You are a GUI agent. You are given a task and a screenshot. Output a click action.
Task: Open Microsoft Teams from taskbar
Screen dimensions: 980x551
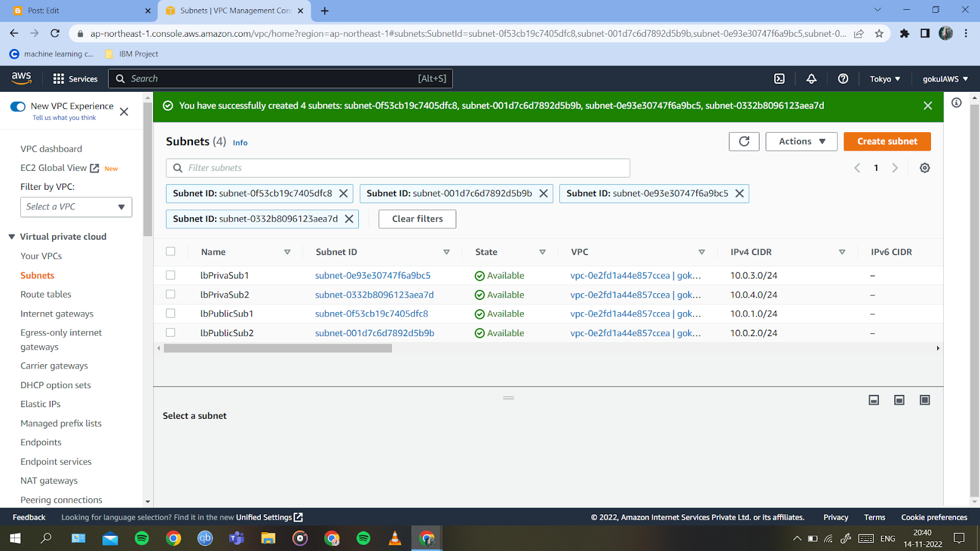click(236, 539)
